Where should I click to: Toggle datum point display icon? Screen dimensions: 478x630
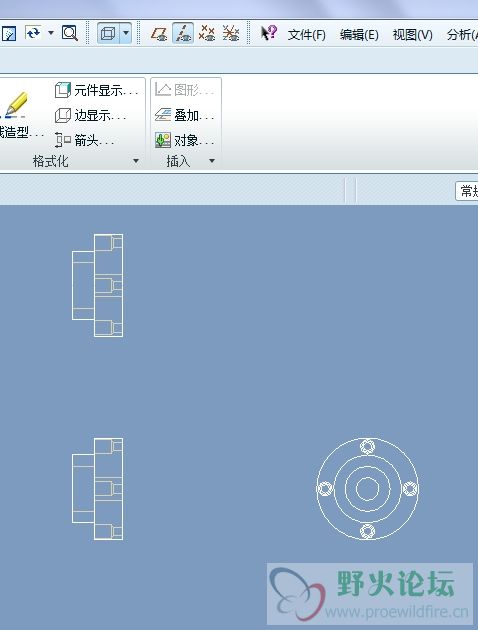tap(207, 33)
